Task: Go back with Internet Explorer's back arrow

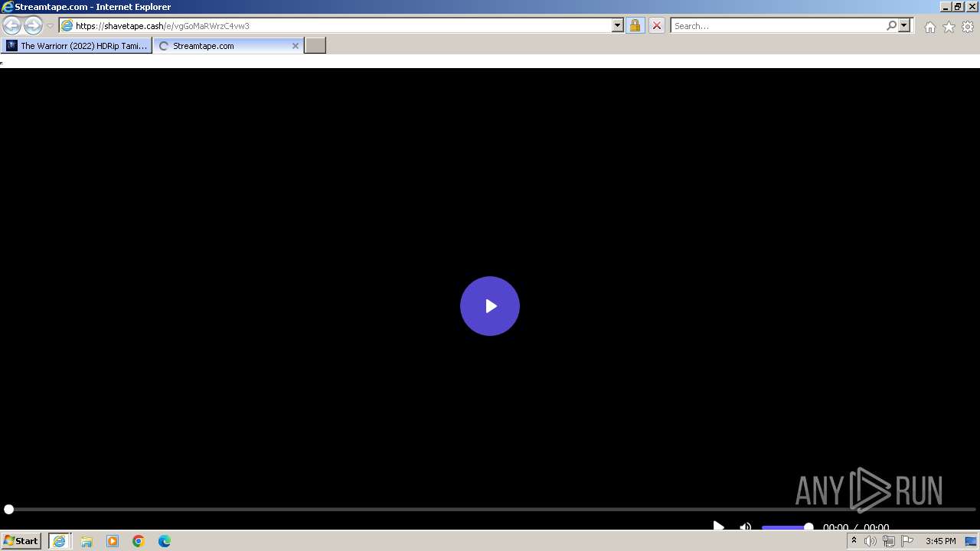Action: [11, 25]
